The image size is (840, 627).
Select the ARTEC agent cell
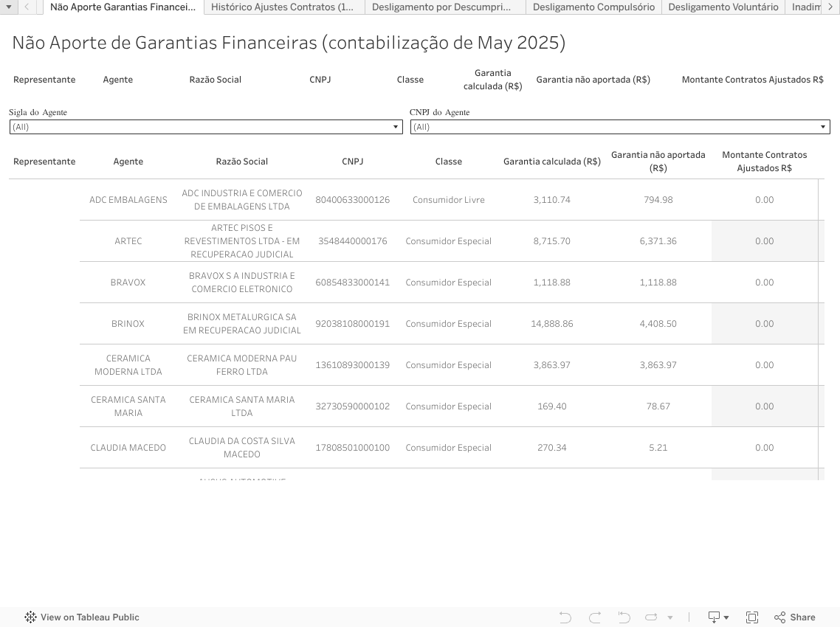pos(128,241)
